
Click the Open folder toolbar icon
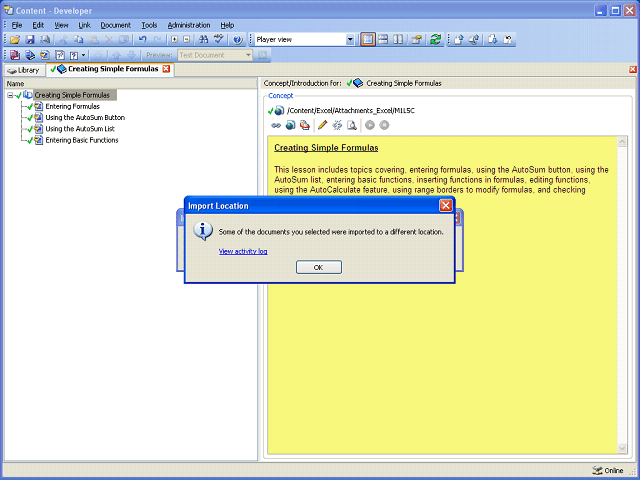pyautogui.click(x=15, y=40)
